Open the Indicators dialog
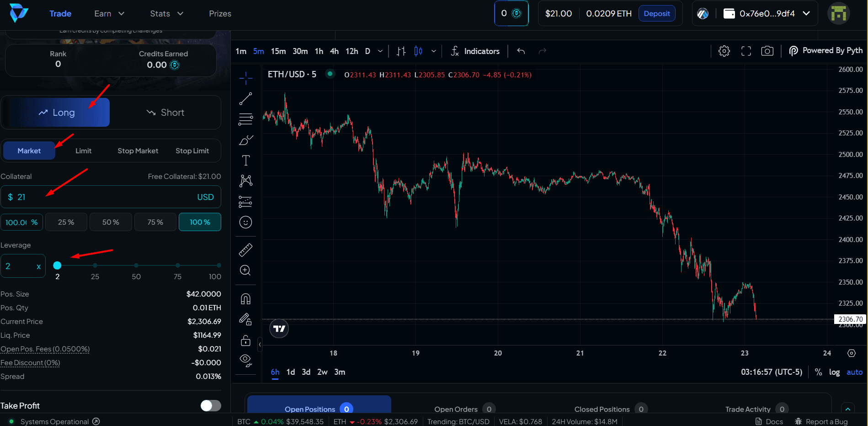The image size is (868, 426). point(475,51)
